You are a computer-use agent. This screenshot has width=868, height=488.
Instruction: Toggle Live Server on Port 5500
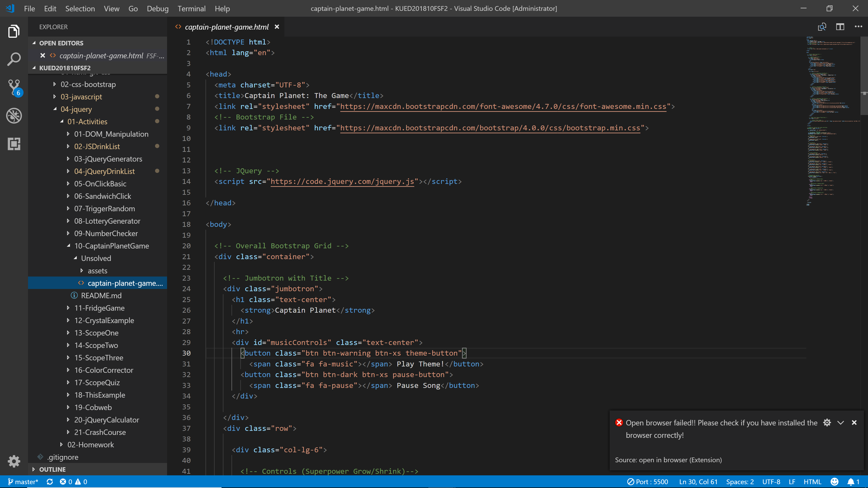[x=647, y=482]
